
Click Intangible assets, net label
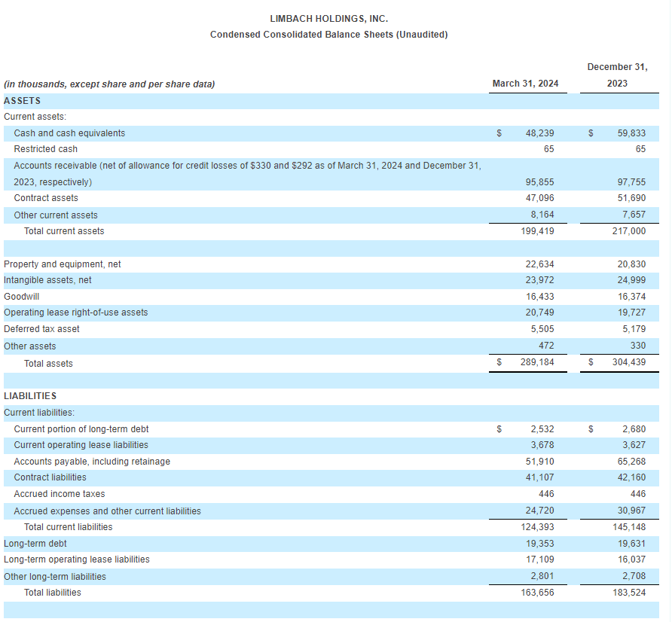47,280
